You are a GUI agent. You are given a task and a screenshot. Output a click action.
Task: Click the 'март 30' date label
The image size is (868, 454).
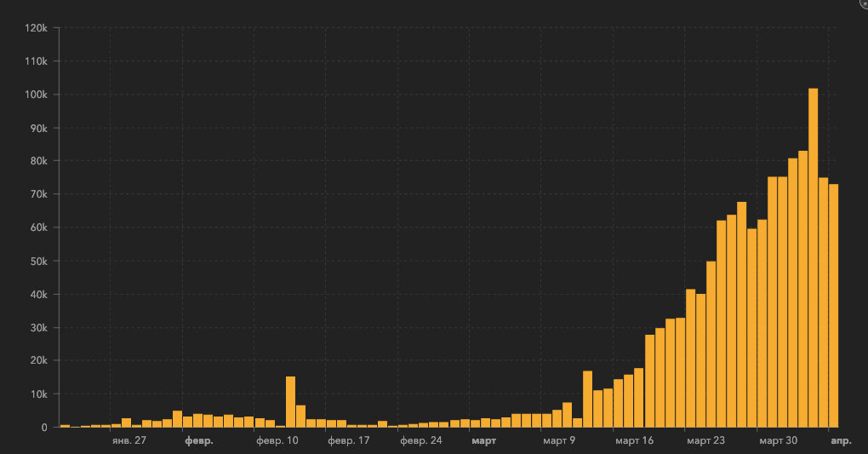click(779, 440)
